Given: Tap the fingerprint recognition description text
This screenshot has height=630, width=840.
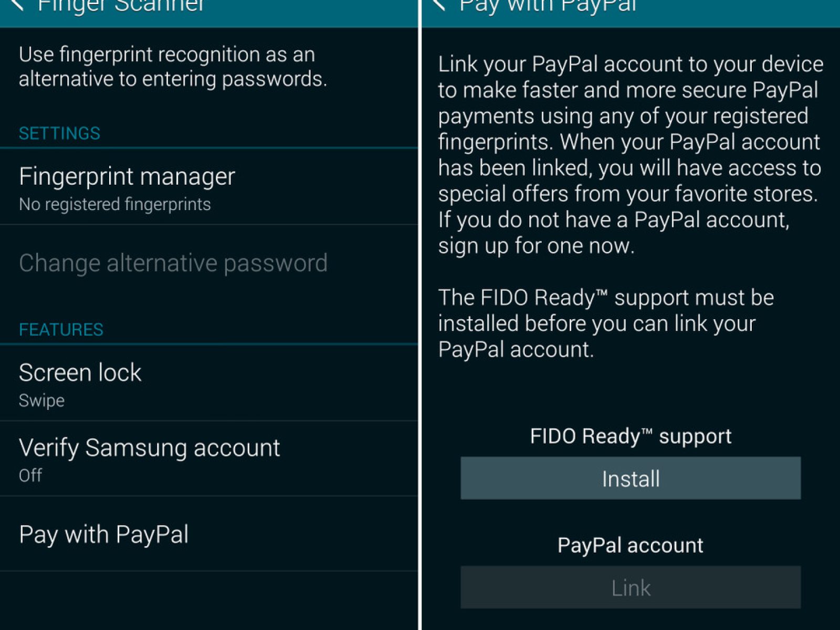Looking at the screenshot, I should (x=173, y=67).
